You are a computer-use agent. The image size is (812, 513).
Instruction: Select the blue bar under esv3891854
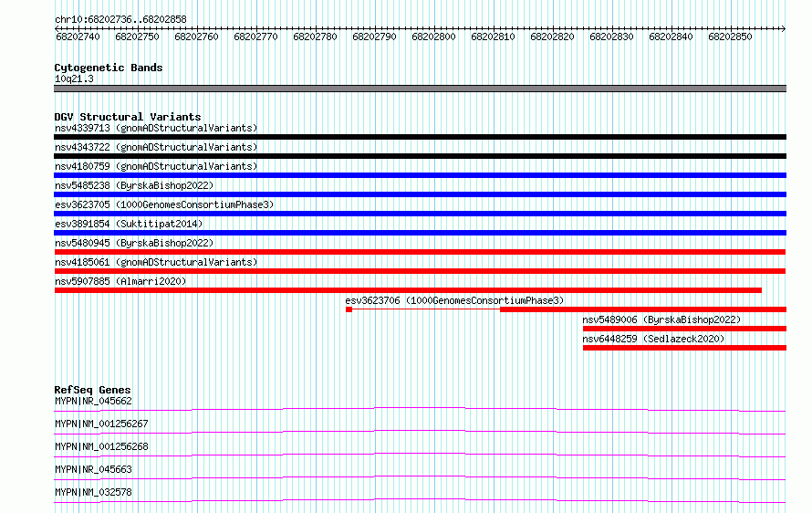[x=420, y=233]
